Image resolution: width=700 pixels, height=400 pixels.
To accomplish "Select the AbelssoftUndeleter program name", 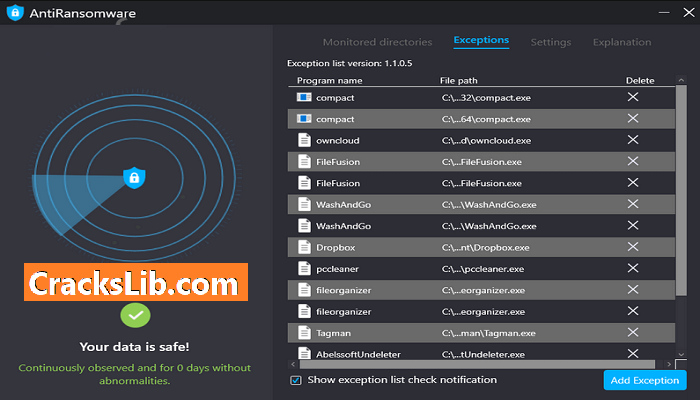I will 358,354.
